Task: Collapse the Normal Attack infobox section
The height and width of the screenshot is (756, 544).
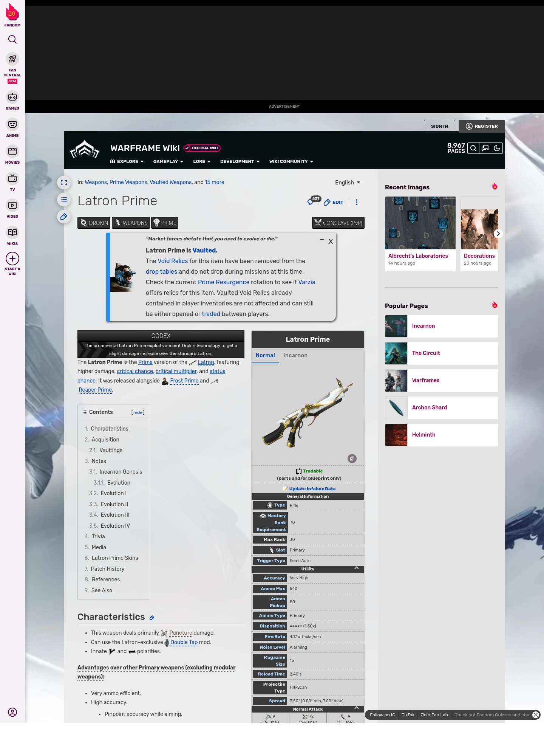Action: point(357,708)
